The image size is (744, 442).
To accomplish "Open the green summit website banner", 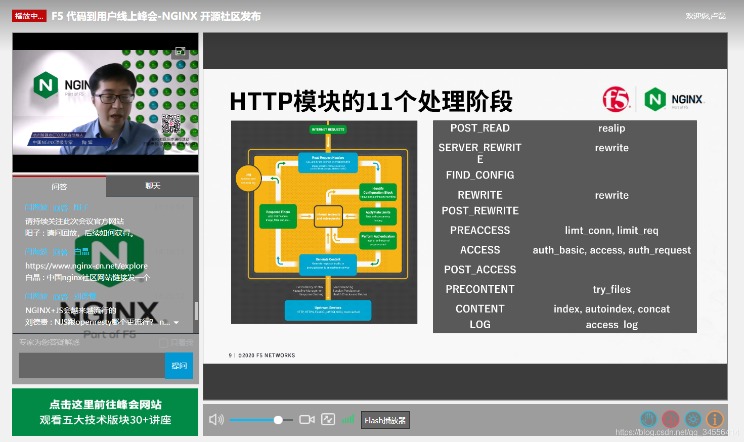I will 105,412.
